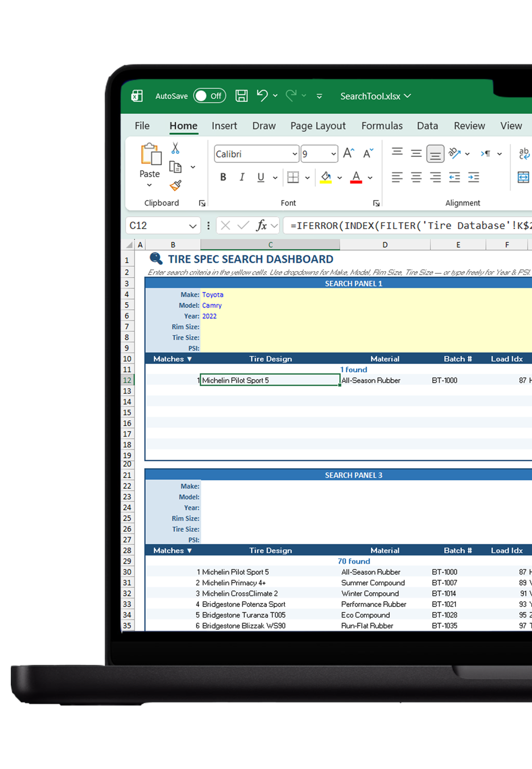Switch to the Formulas ribbon tab
The height and width of the screenshot is (769, 532).
(x=382, y=126)
